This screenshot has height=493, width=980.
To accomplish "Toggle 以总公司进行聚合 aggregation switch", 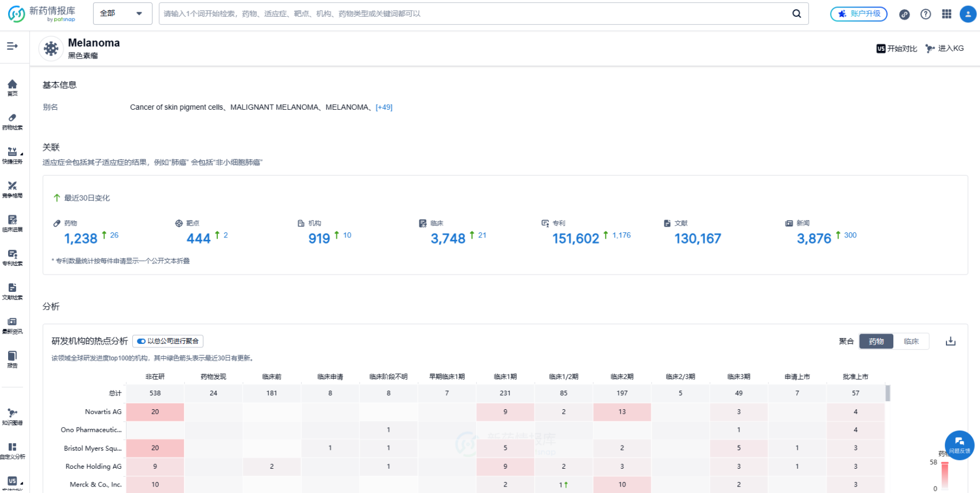I will click(141, 342).
